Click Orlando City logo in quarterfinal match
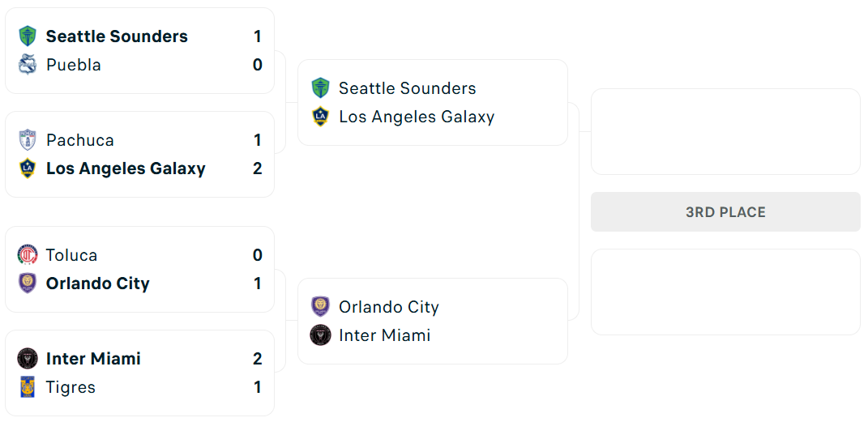This screenshot has height=422, width=868. coord(28,283)
